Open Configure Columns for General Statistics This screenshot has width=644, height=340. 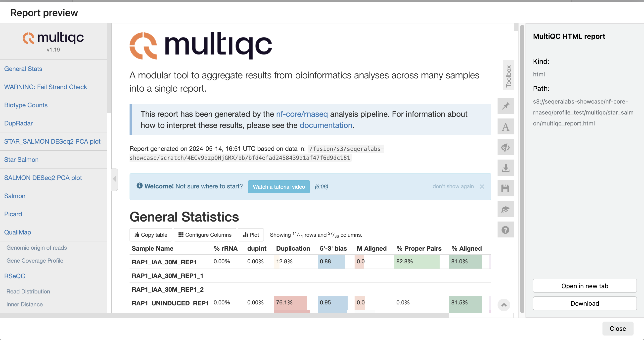coord(204,235)
